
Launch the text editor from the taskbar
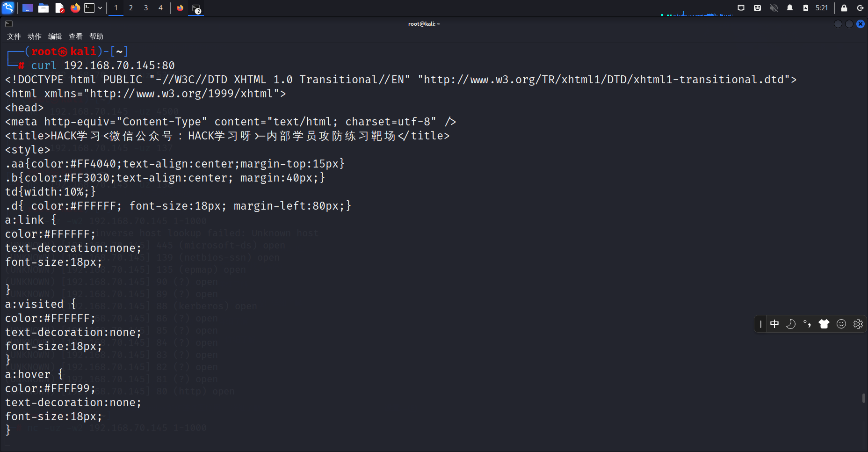tap(59, 7)
